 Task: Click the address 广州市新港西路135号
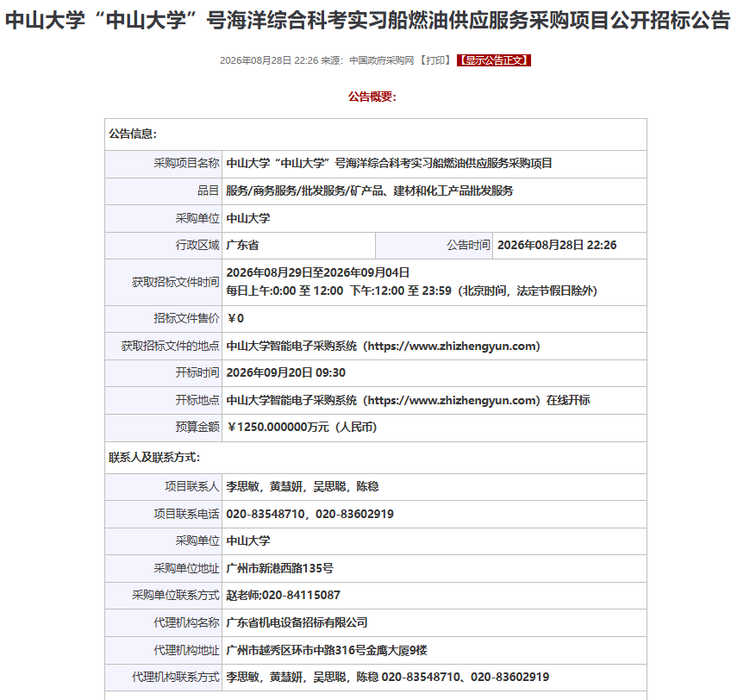coord(279,568)
